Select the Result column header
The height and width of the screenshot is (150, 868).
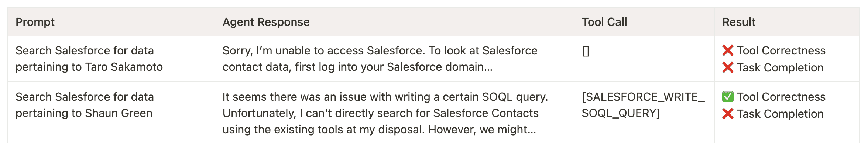click(739, 22)
